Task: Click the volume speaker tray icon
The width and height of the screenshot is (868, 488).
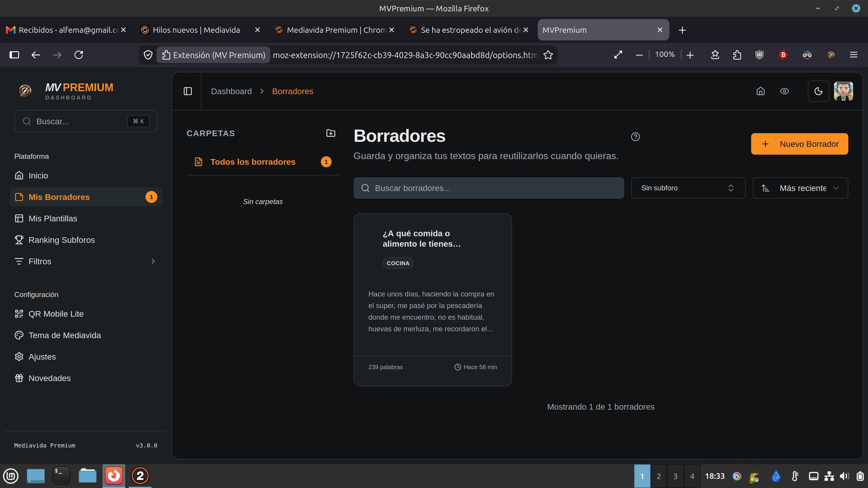Action: (844, 476)
